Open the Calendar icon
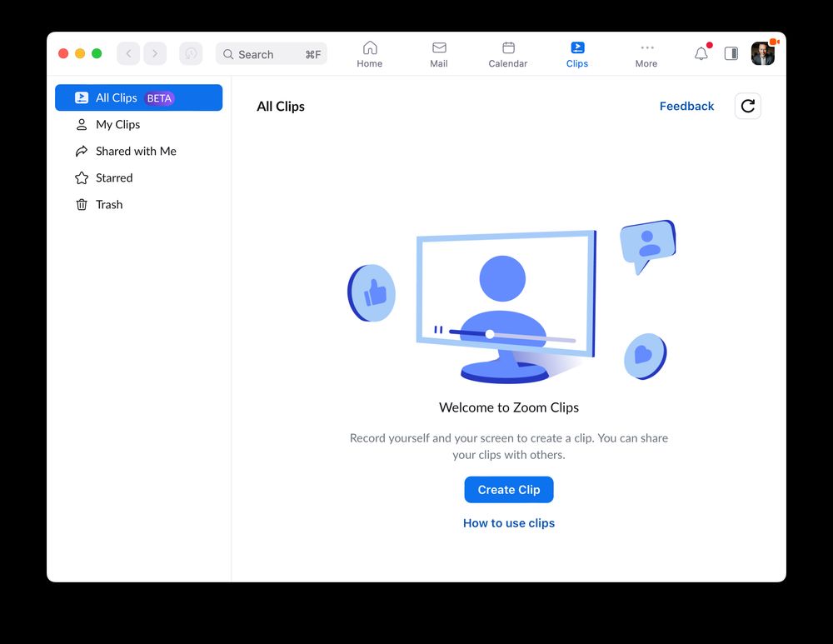 pyautogui.click(x=507, y=53)
